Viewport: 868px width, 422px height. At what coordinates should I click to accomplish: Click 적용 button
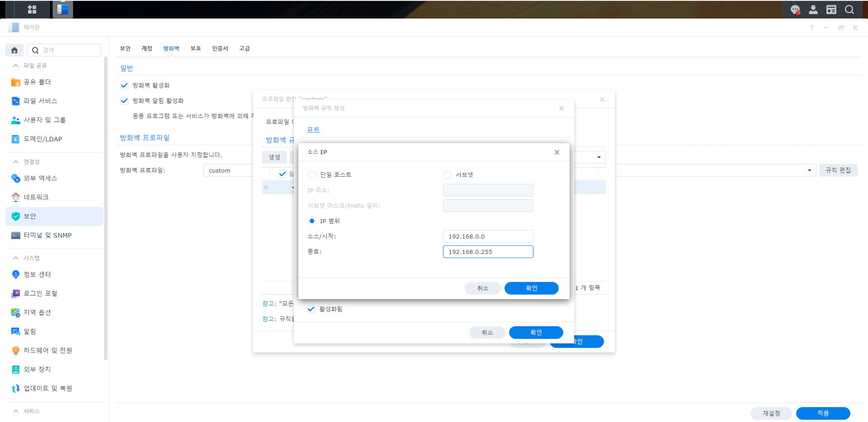(823, 413)
